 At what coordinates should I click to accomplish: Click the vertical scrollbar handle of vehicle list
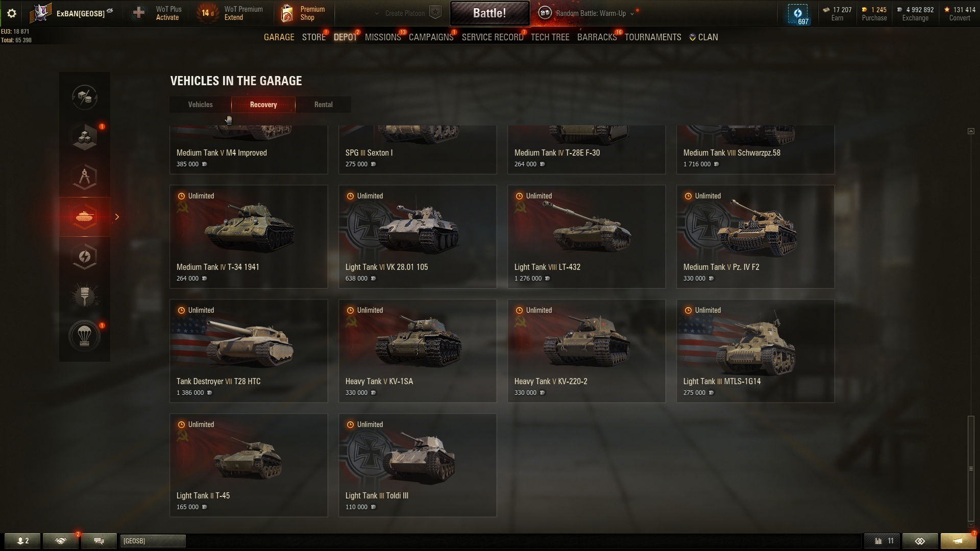[x=971, y=468]
